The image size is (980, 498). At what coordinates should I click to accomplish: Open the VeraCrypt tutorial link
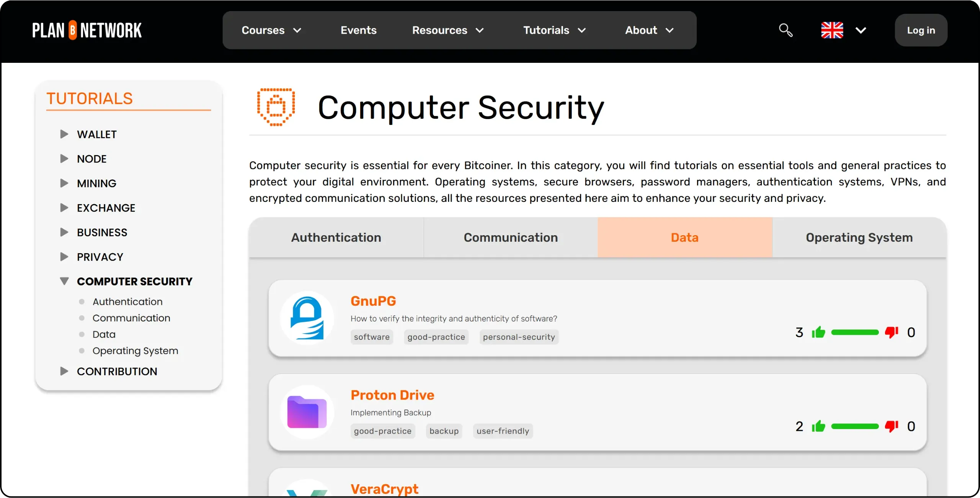click(384, 489)
